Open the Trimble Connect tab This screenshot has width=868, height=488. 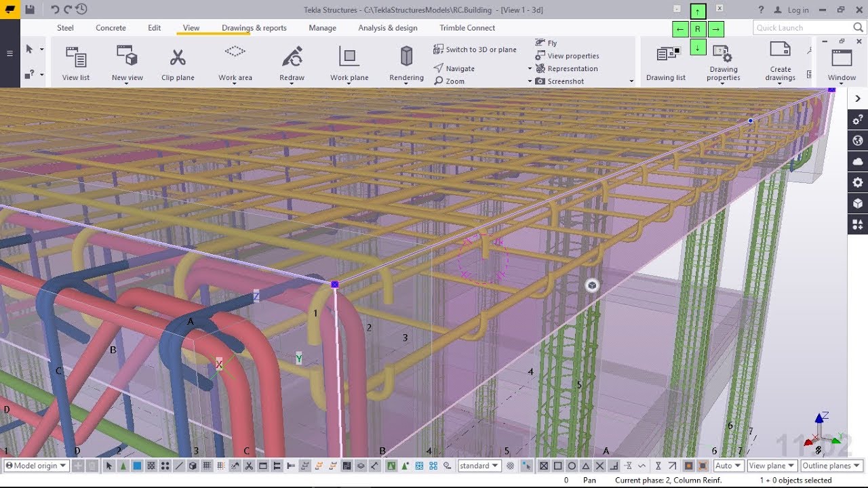[467, 28]
